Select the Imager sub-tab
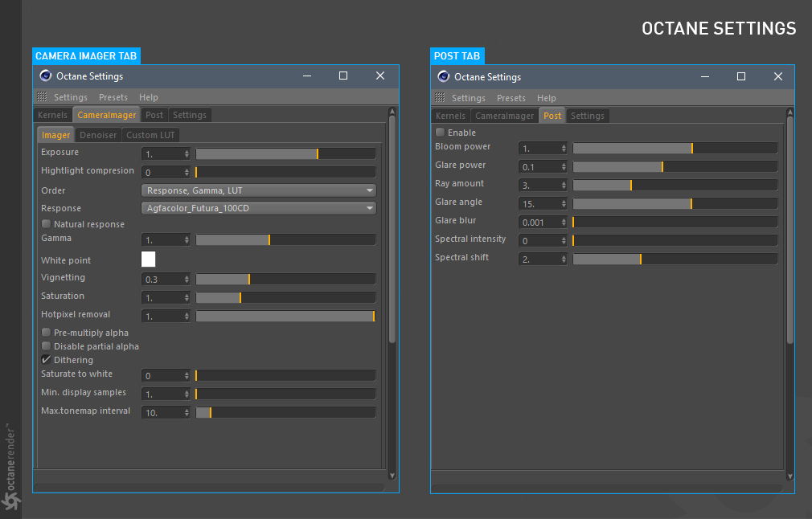 pyautogui.click(x=55, y=135)
